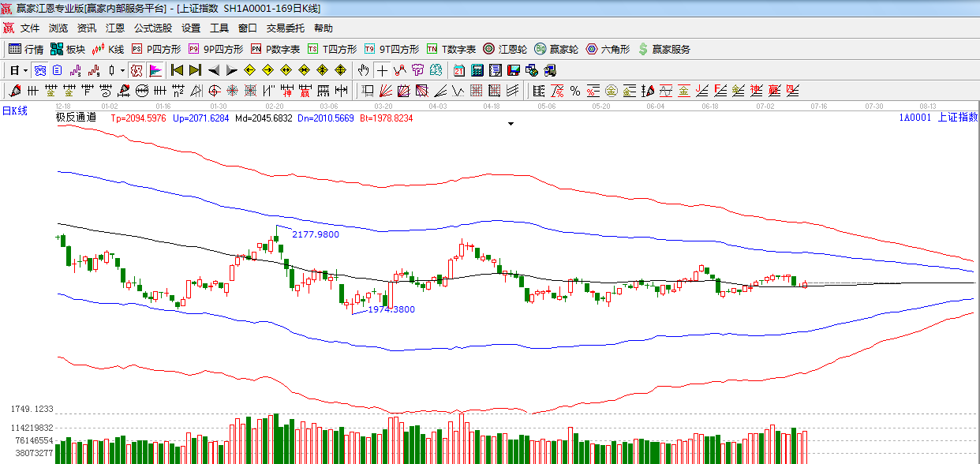
Task: Open the candlestick style dropdown arrow
Action: coord(122,70)
